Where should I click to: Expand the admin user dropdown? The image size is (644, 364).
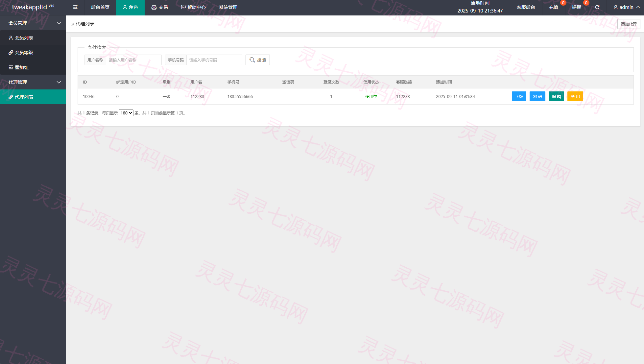coord(627,7)
